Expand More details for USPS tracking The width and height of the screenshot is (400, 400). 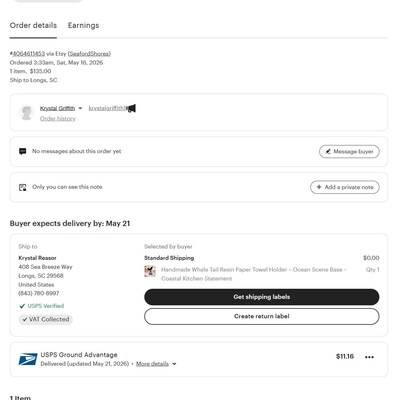point(156,364)
